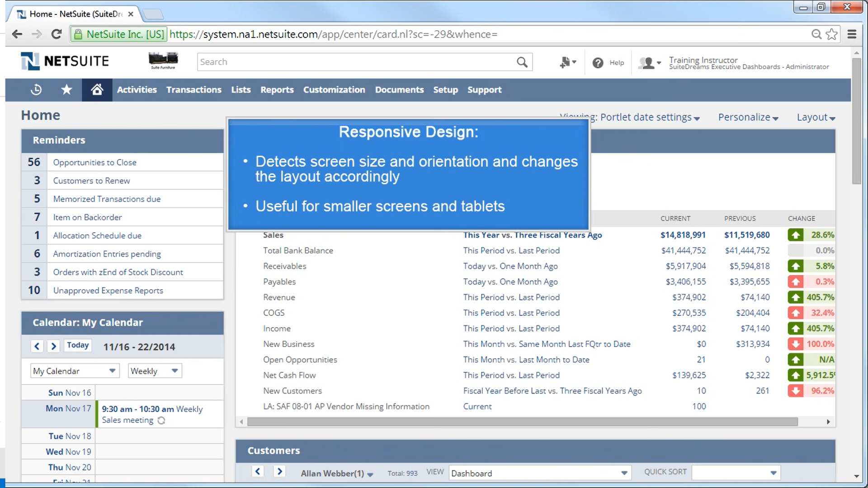Click the KPI portlet horizontal scrollbar
The height and width of the screenshot is (488, 868).
pos(523,422)
